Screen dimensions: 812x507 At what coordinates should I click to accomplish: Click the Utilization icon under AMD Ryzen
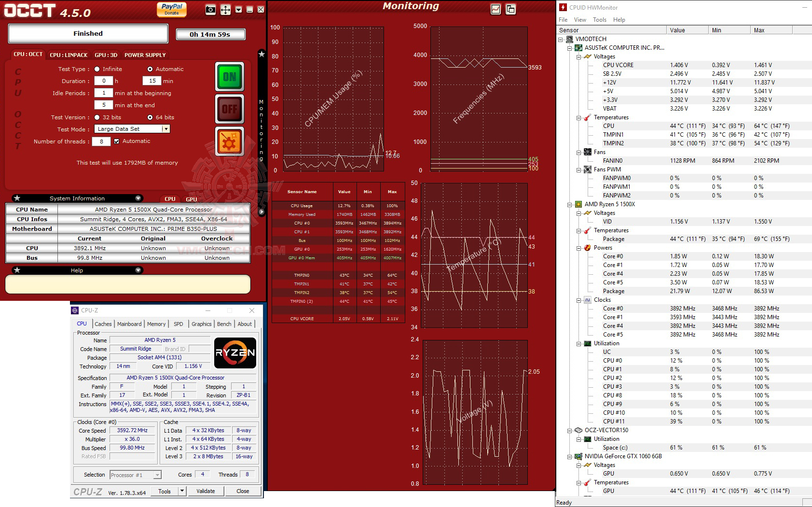pyautogui.click(x=587, y=343)
